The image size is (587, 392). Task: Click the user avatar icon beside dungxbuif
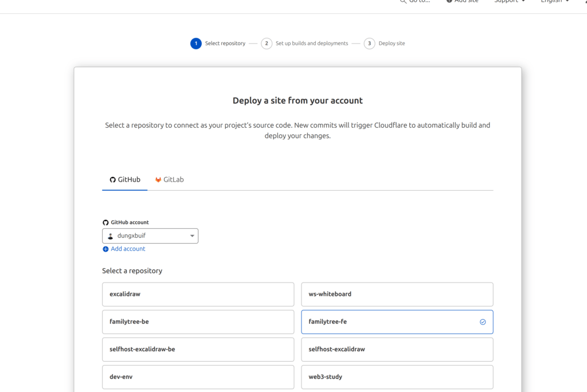(x=111, y=236)
